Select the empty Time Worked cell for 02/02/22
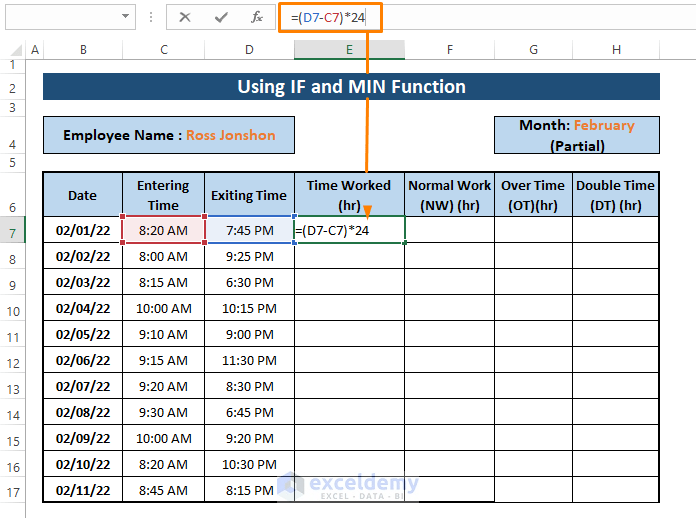696x518 pixels. (349, 256)
